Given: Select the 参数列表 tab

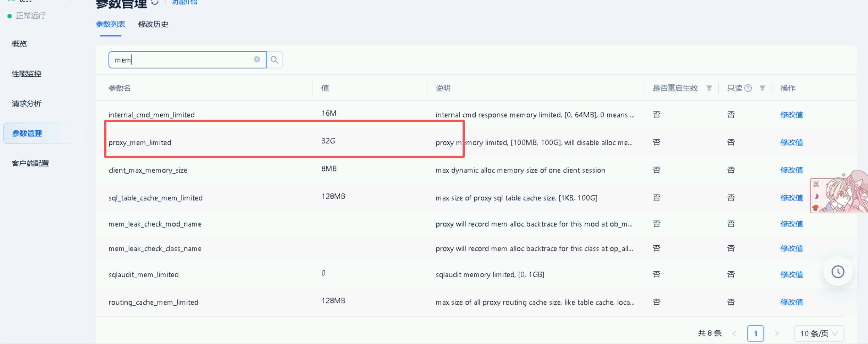Looking at the screenshot, I should click(x=110, y=24).
